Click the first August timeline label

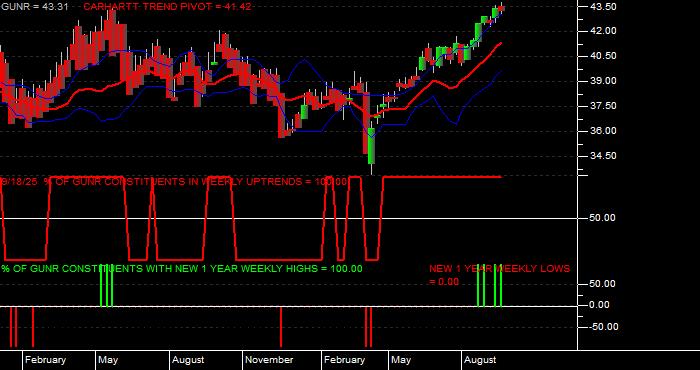(x=188, y=360)
